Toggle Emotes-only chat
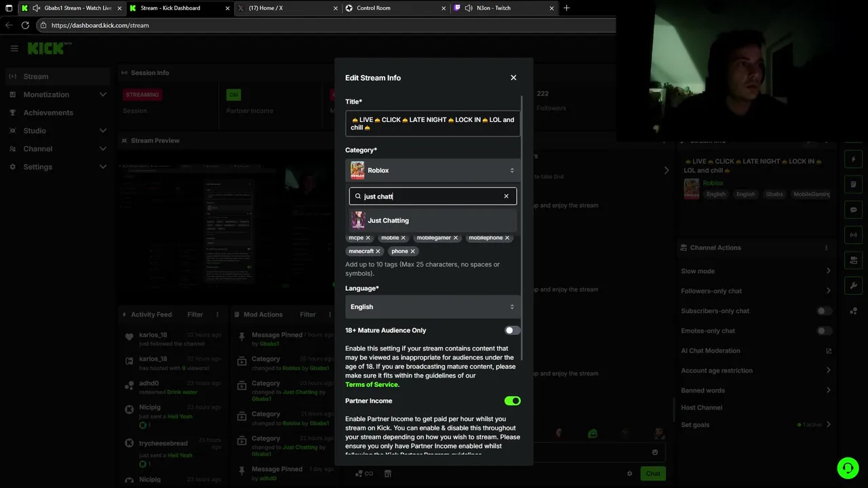Image resolution: width=868 pixels, height=488 pixels. click(x=824, y=331)
